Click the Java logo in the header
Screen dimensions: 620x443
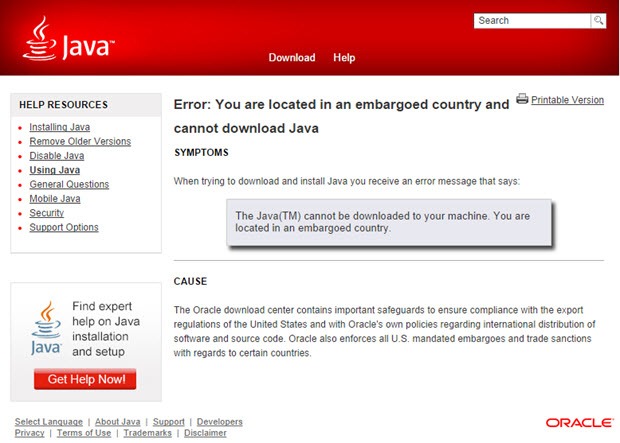(68, 39)
